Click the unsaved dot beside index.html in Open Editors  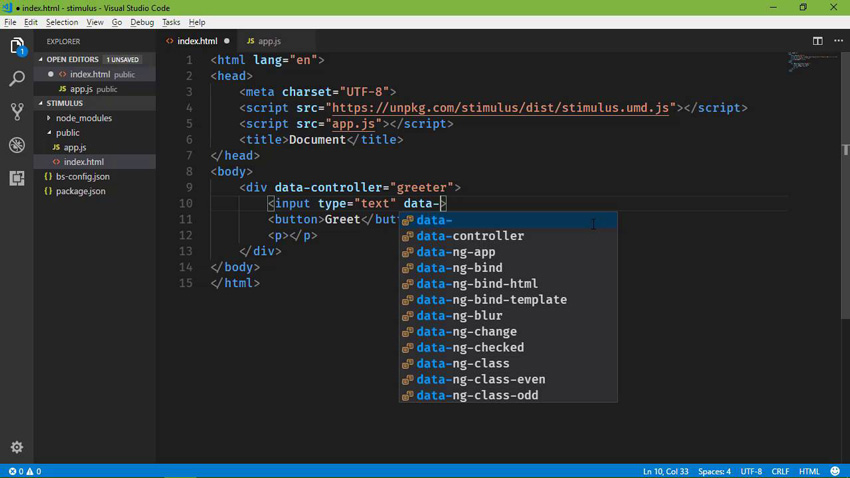tap(50, 74)
